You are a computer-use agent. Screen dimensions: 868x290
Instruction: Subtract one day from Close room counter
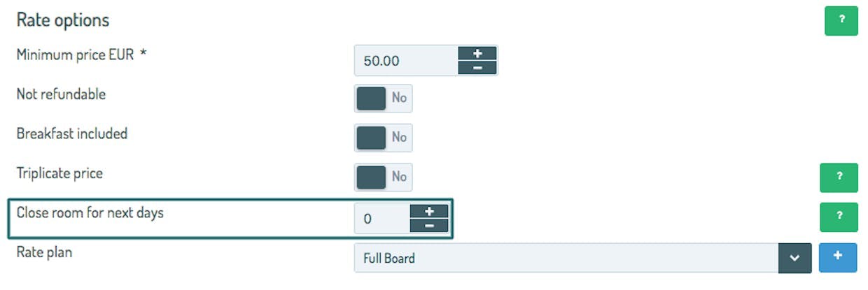(x=429, y=226)
